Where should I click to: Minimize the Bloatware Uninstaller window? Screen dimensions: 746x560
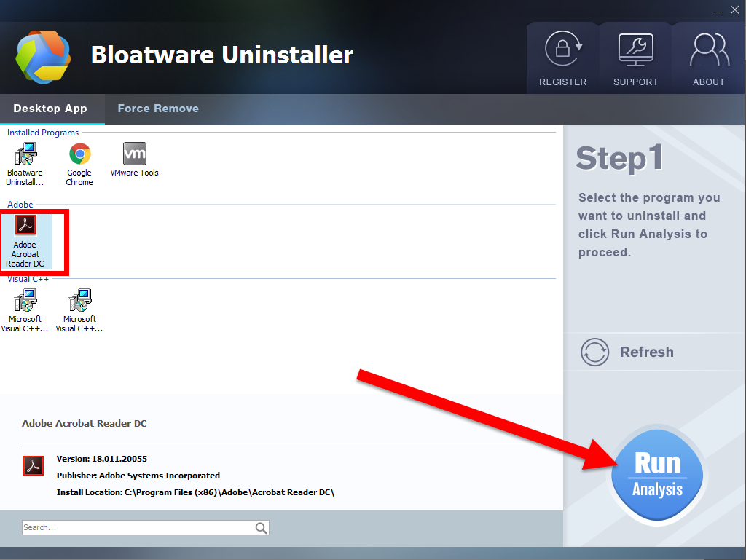tap(718, 10)
